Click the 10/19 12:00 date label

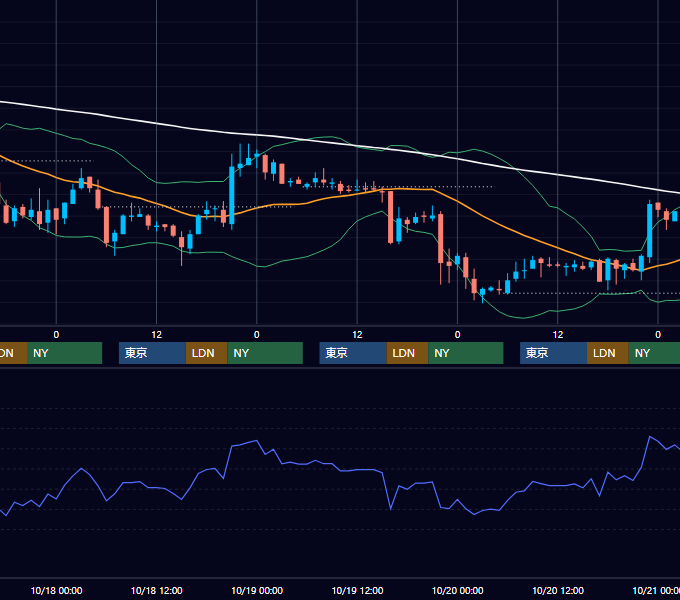click(357, 590)
